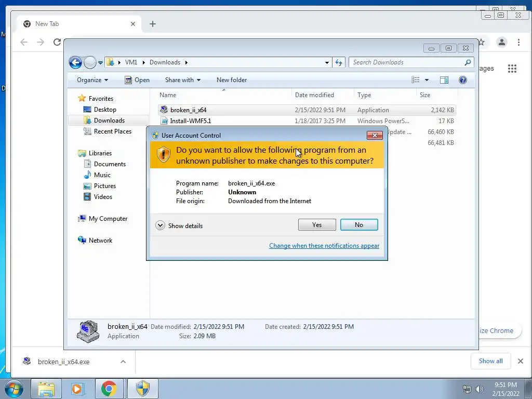The height and width of the screenshot is (399, 532).
Task: Switch to Chrome on taskbar
Action: 109,389
